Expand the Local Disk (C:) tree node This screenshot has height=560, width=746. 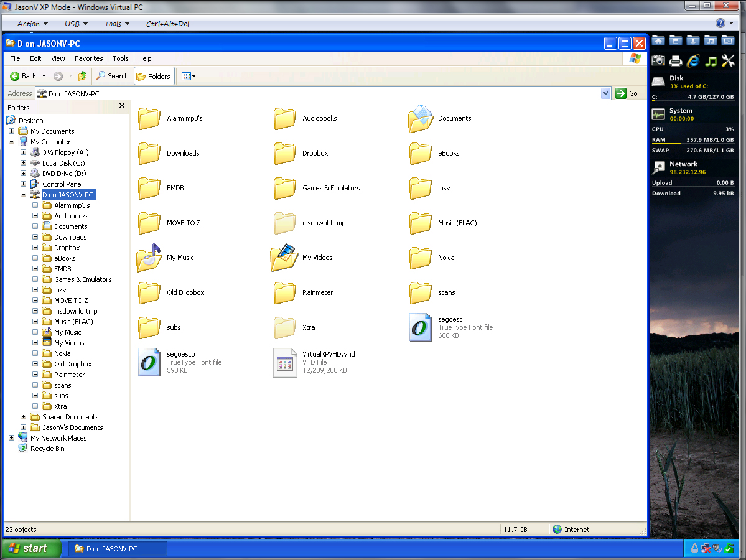click(24, 163)
